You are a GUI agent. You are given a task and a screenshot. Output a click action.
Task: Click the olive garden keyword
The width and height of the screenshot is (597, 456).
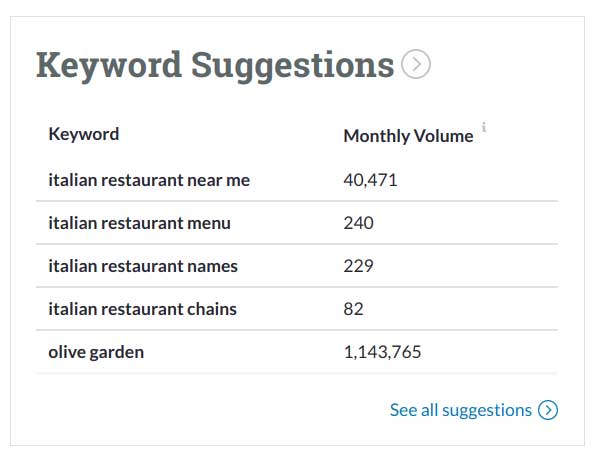click(x=96, y=352)
